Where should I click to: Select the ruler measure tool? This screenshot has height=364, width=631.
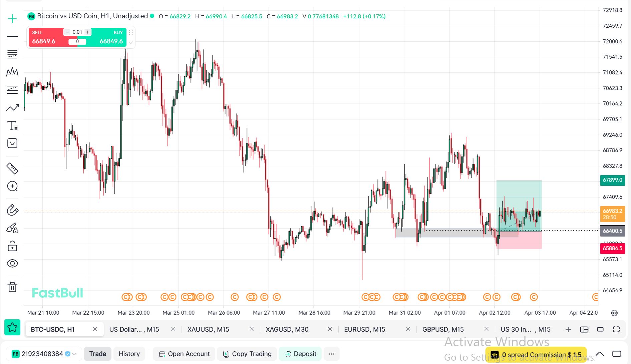[x=12, y=168]
